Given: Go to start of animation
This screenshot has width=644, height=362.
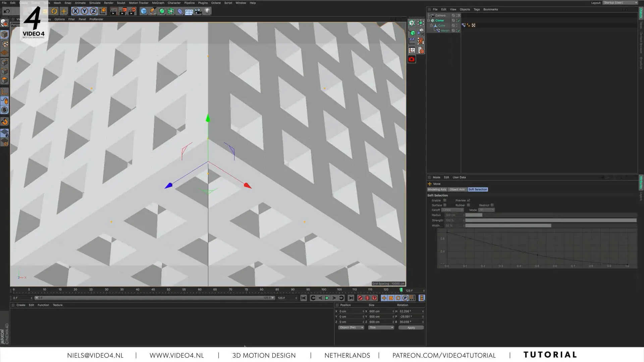Looking at the screenshot, I should coord(304,298).
